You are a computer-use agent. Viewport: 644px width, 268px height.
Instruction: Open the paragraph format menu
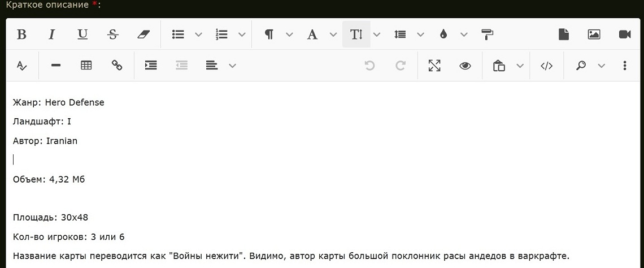(269, 34)
